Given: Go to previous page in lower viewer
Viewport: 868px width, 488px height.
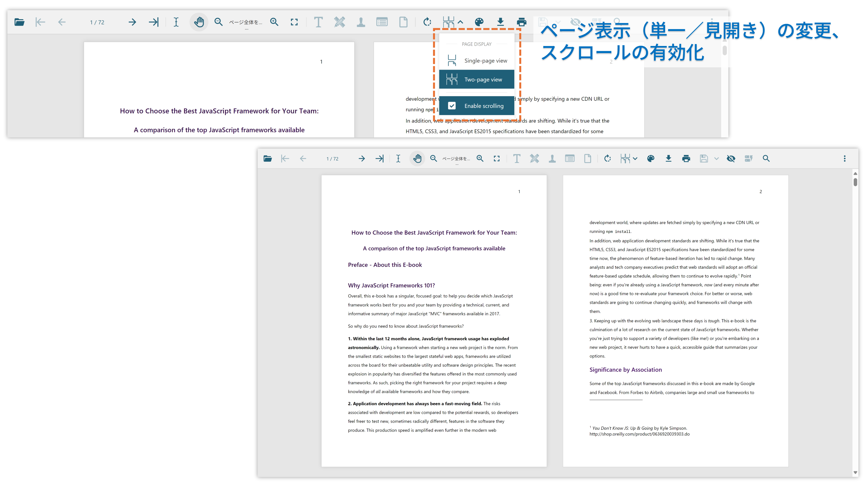Looking at the screenshot, I should point(303,159).
